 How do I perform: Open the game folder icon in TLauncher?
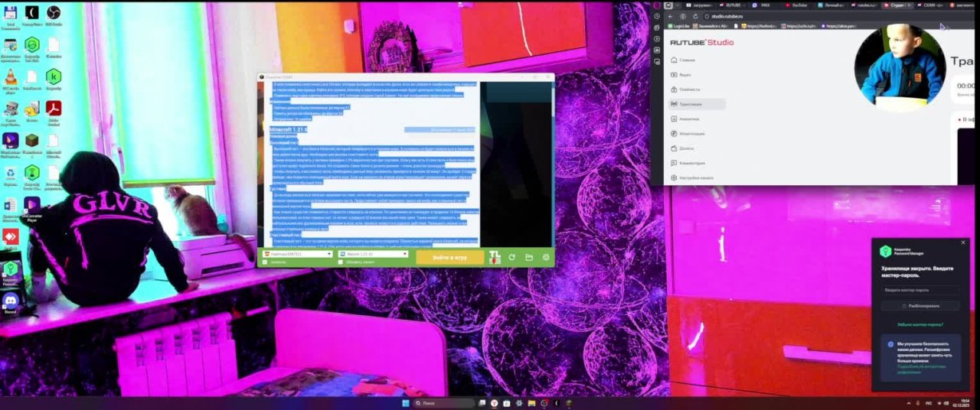tap(529, 258)
